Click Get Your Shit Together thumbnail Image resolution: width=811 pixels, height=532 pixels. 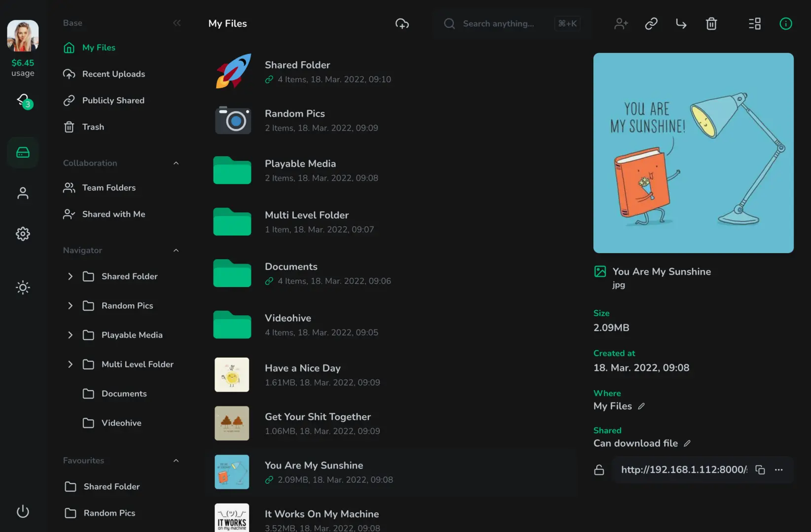pyautogui.click(x=232, y=423)
